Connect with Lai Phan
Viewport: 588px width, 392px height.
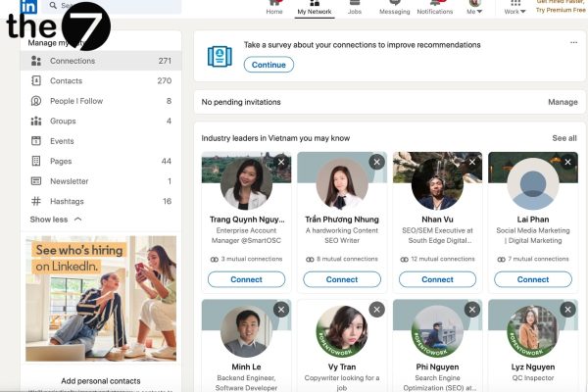click(533, 279)
